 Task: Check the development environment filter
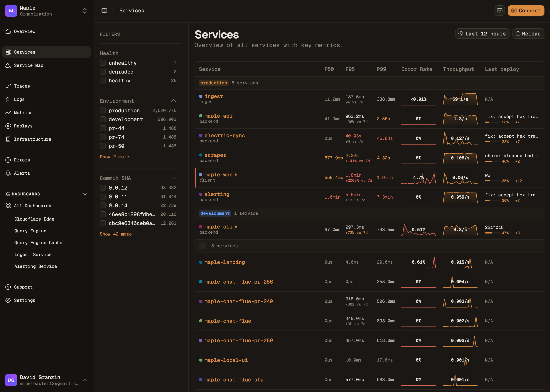(x=103, y=120)
